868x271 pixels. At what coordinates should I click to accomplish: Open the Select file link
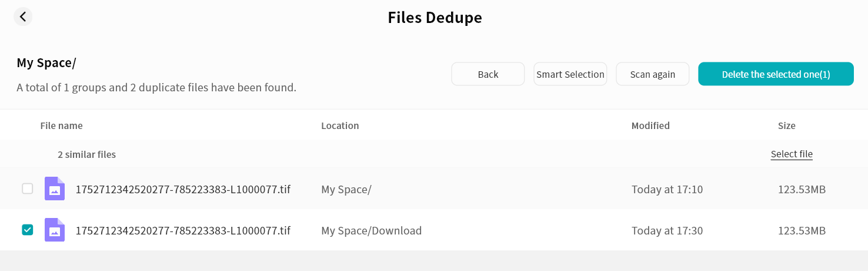(x=792, y=154)
